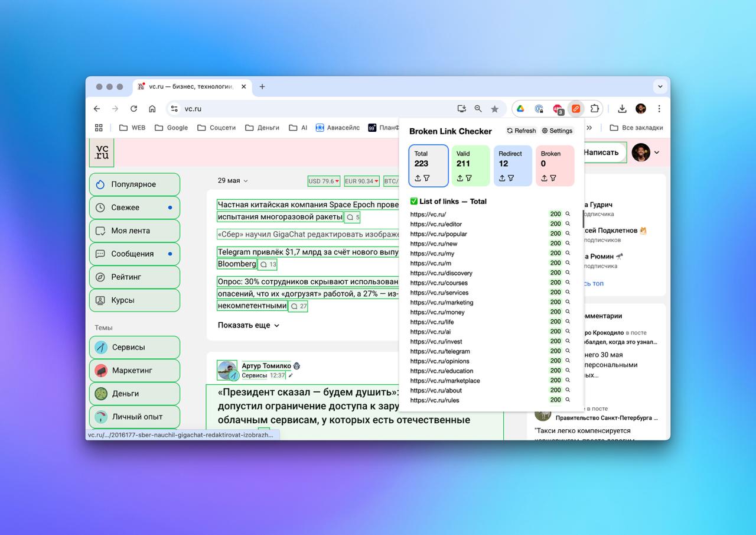Go to Моя лента
This screenshot has width=756, height=535.
[135, 231]
